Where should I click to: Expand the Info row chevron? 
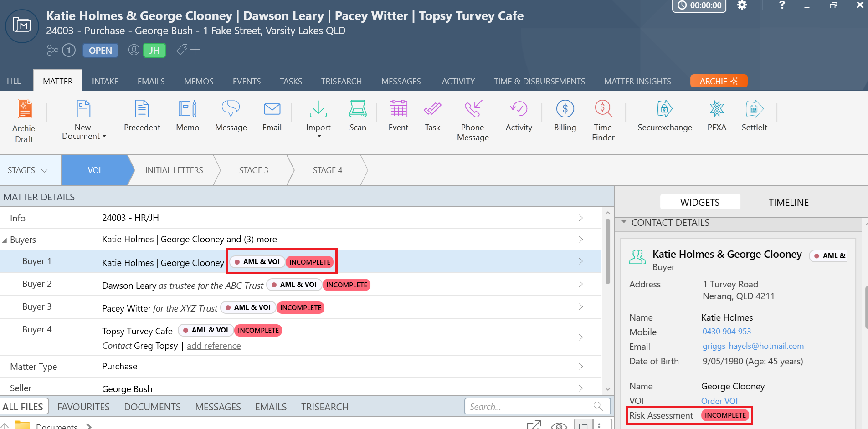pos(580,218)
